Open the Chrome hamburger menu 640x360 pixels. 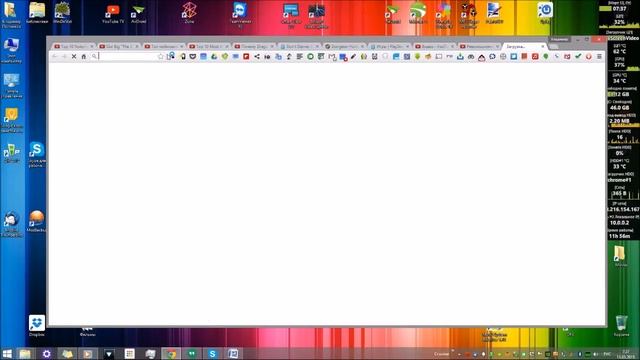pos(599,57)
